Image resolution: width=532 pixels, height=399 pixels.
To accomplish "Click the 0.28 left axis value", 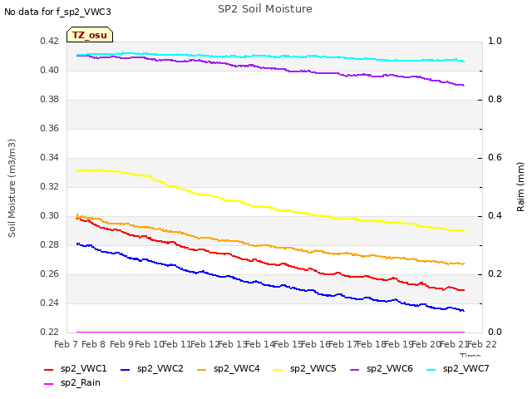I will [50, 245].
